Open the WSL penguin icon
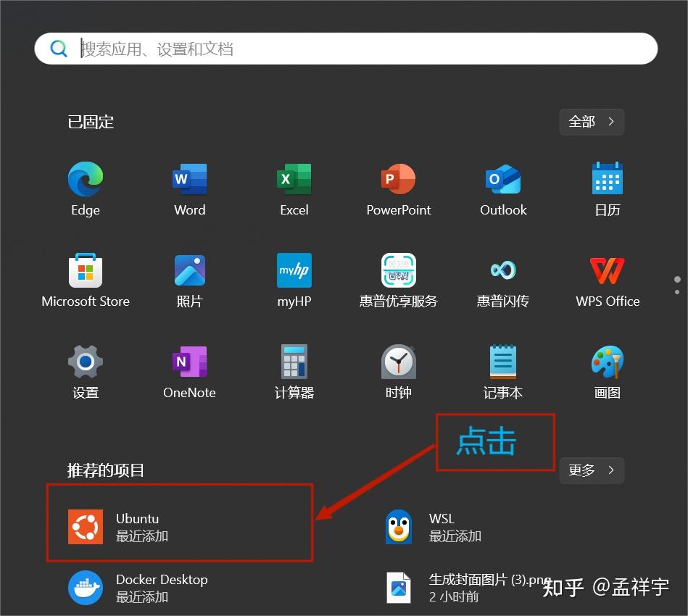The width and height of the screenshot is (688, 616). coord(399,526)
